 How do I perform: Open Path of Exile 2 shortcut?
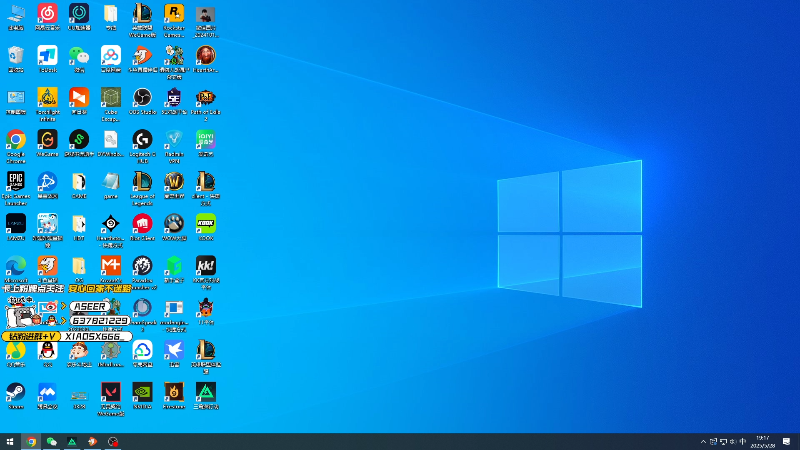pyautogui.click(x=206, y=105)
